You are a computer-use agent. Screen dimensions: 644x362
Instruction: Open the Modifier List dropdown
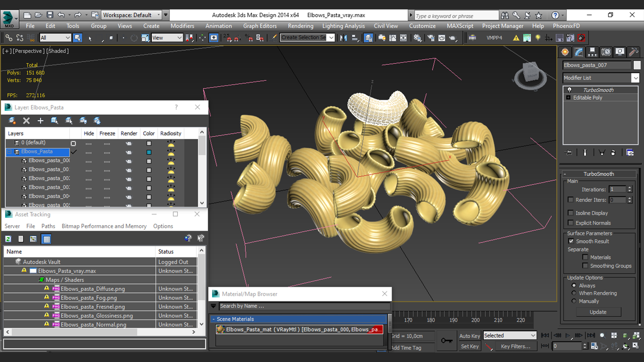(601, 78)
